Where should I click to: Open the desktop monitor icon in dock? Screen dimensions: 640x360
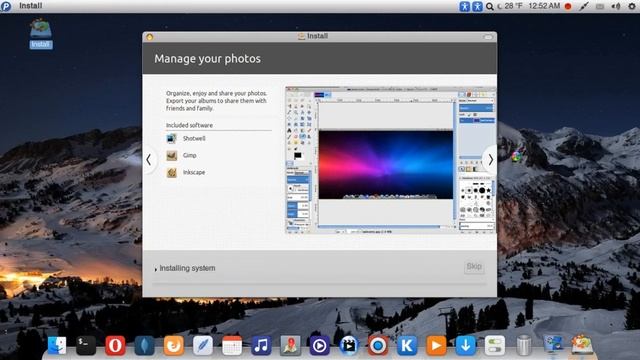click(553, 345)
